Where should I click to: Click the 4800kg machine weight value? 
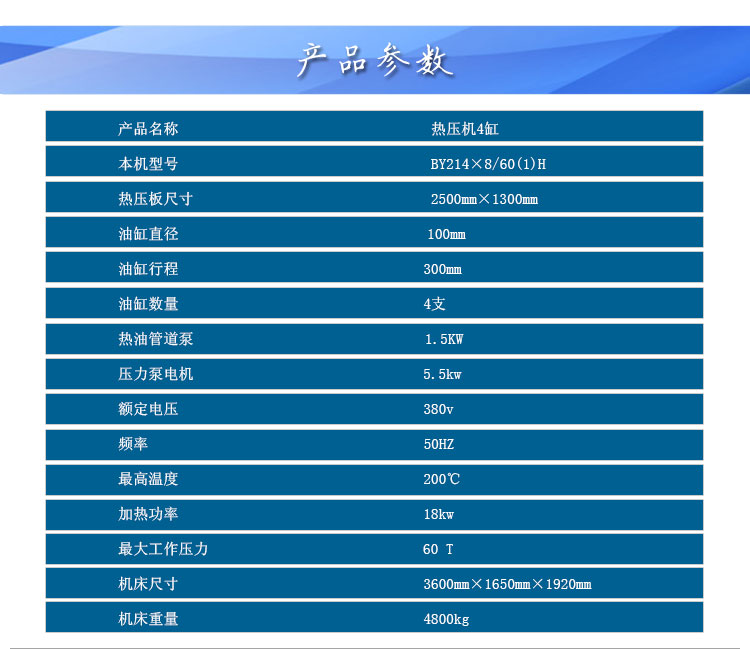tap(446, 619)
